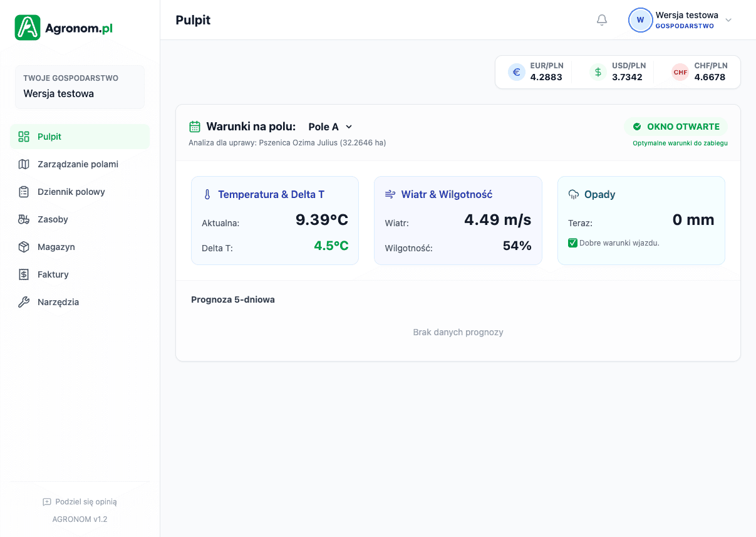
Task: Open the Pole A field dropdown
Action: coord(331,127)
